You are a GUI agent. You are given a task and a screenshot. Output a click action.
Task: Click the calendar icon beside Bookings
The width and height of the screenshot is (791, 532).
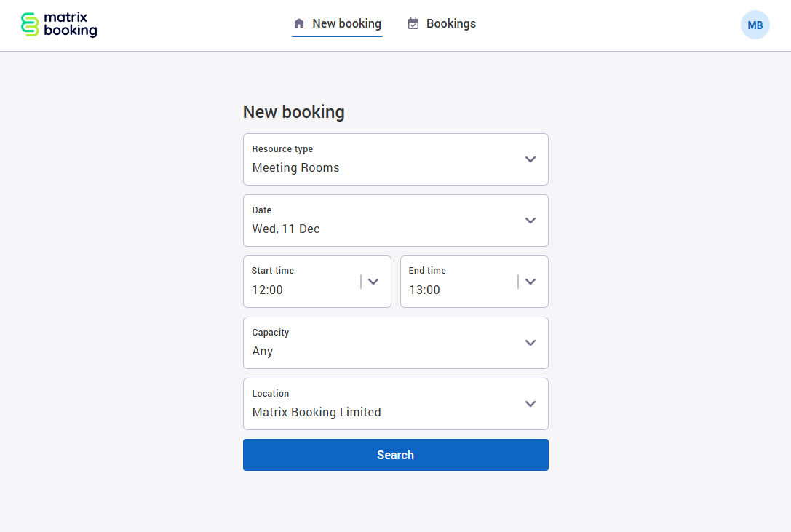point(413,24)
